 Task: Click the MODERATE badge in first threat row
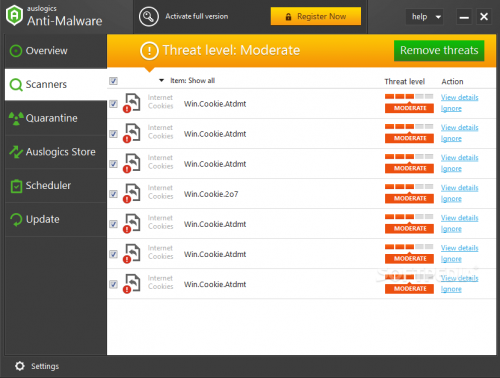point(409,108)
